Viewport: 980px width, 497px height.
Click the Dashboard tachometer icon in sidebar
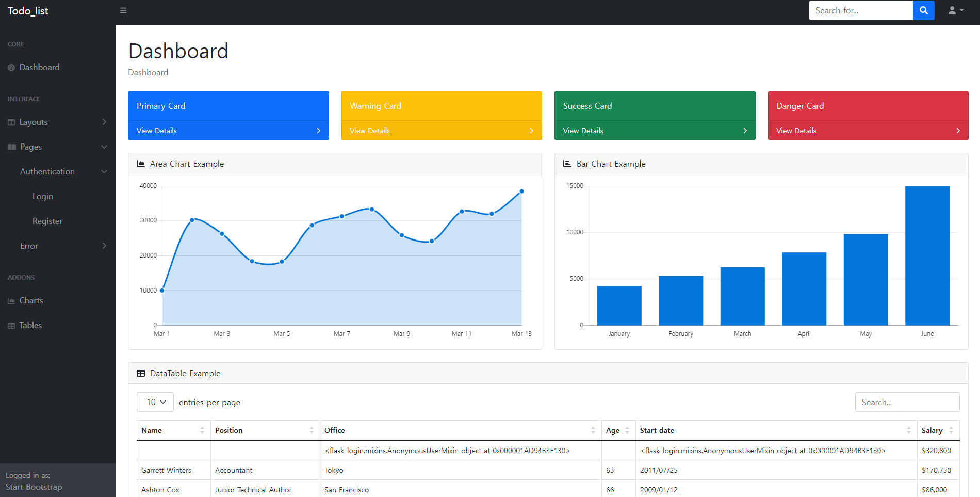[x=11, y=68]
